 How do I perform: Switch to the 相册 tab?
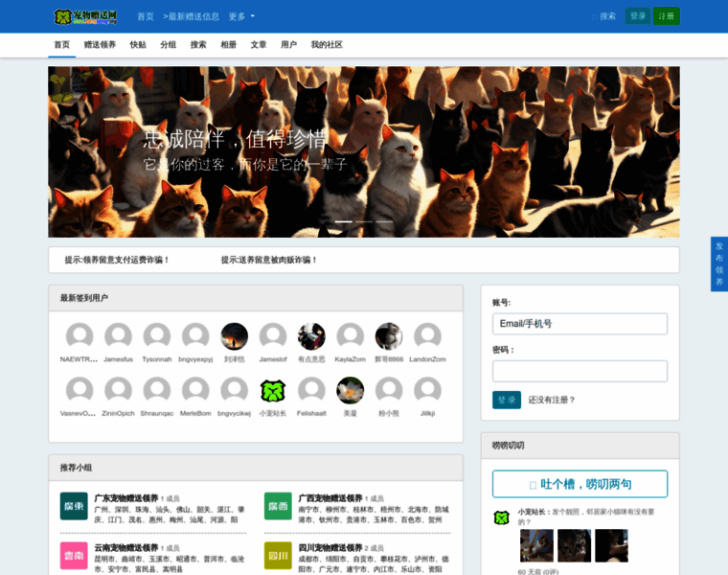click(x=228, y=45)
